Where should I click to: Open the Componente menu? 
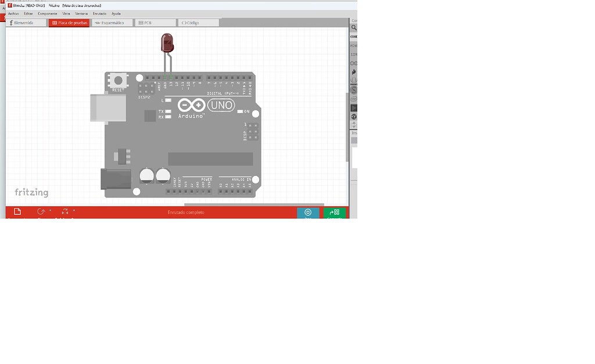[48, 14]
